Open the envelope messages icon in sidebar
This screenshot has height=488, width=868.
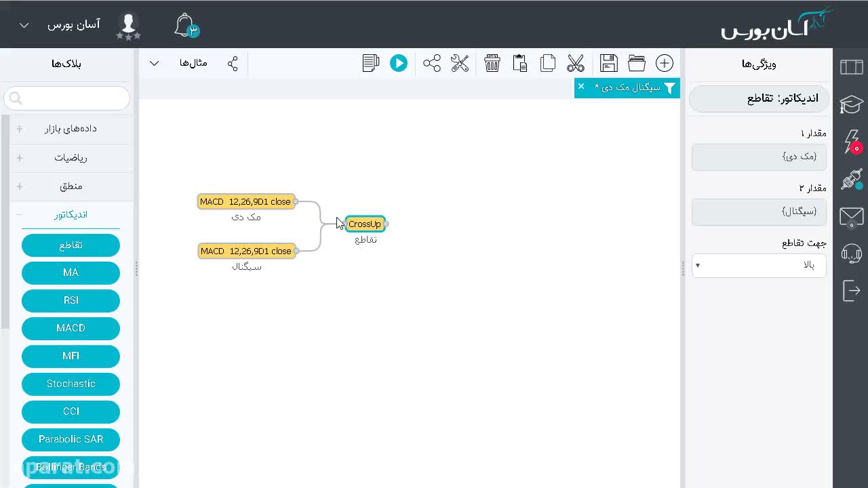[851, 217]
